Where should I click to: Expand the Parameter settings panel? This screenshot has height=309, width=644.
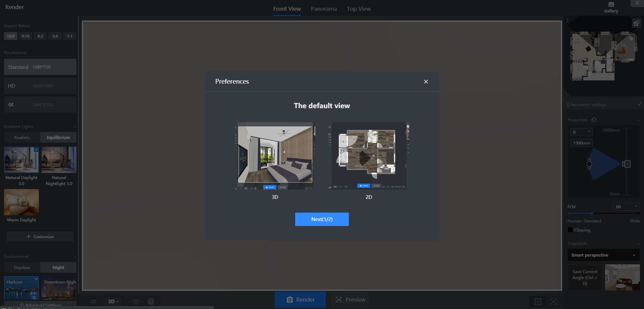[639, 104]
